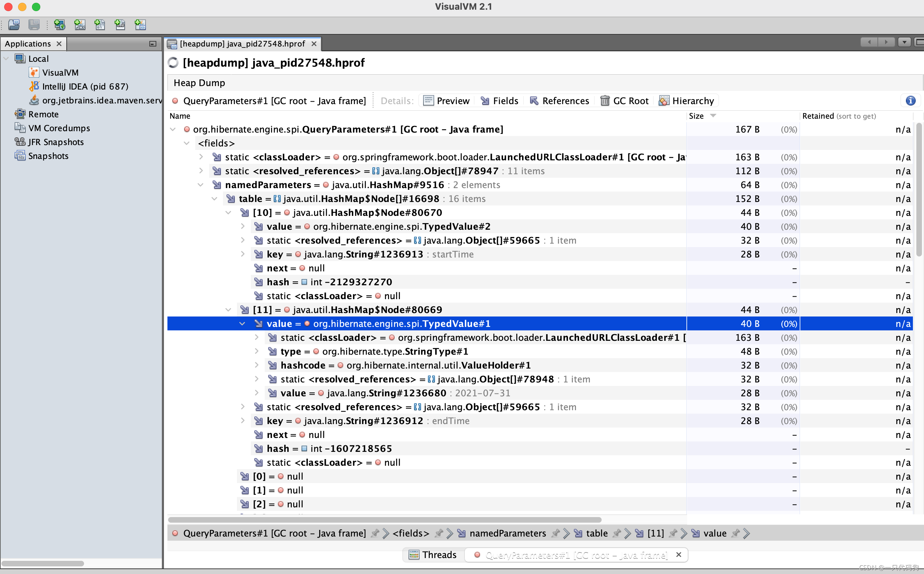Screen dimensions: 924x574
Task: Click the Load snapshot folder toolbar icon
Action: pos(14,25)
